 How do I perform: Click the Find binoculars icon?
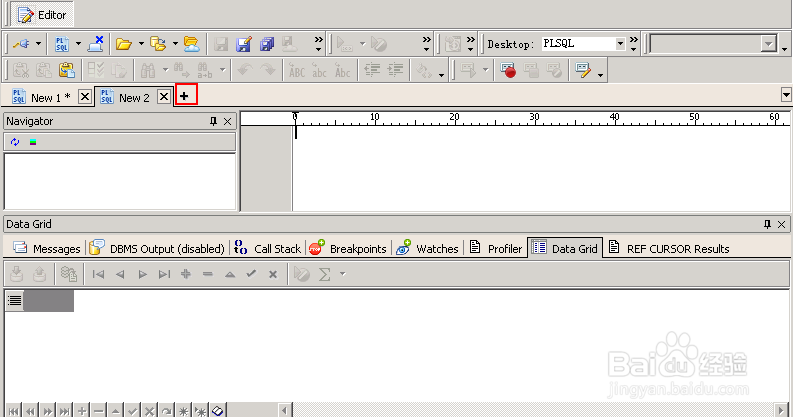(148, 70)
